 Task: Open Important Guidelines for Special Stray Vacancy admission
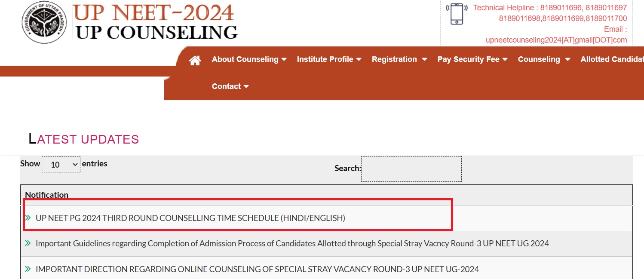click(292, 243)
